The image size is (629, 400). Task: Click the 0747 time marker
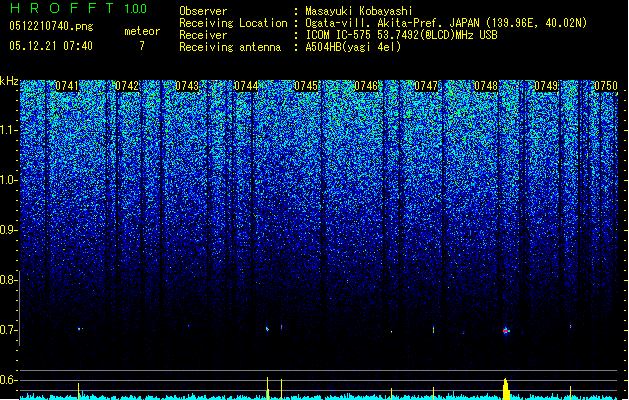[x=426, y=86]
